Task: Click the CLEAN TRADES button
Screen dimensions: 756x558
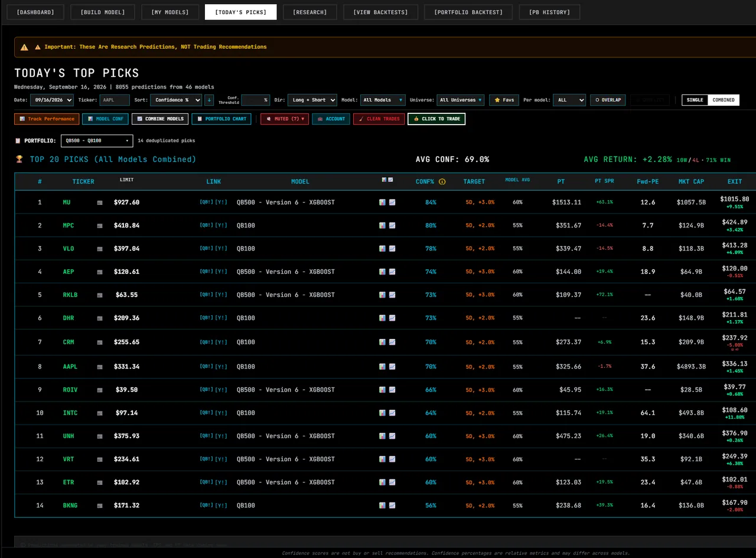Action: 379,119
